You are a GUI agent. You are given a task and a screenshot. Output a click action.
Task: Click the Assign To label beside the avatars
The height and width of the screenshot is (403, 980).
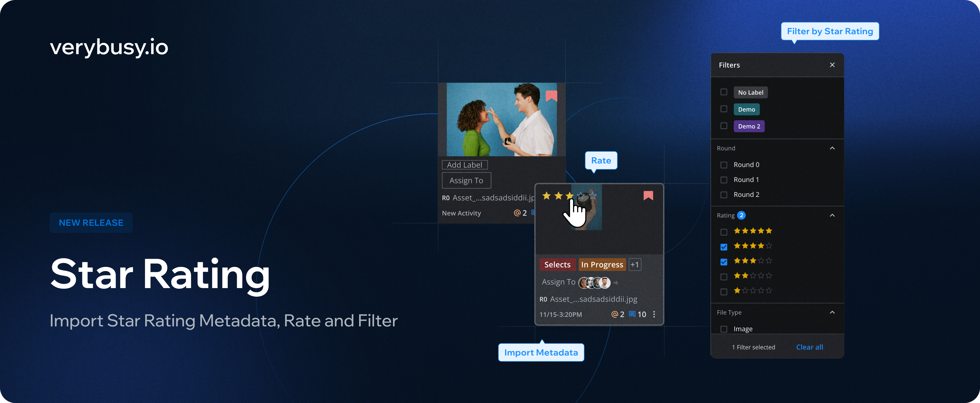click(558, 282)
